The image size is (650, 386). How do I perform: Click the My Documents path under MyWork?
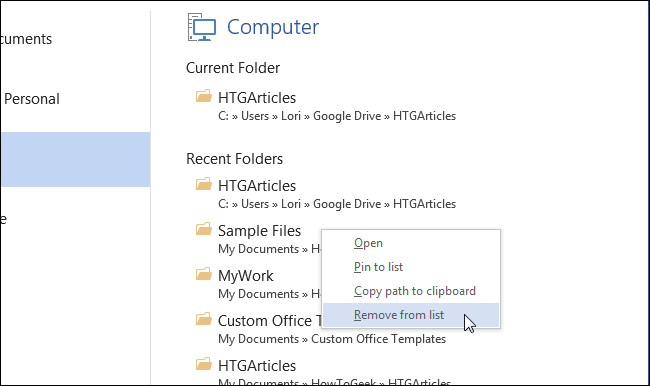(x=270, y=294)
